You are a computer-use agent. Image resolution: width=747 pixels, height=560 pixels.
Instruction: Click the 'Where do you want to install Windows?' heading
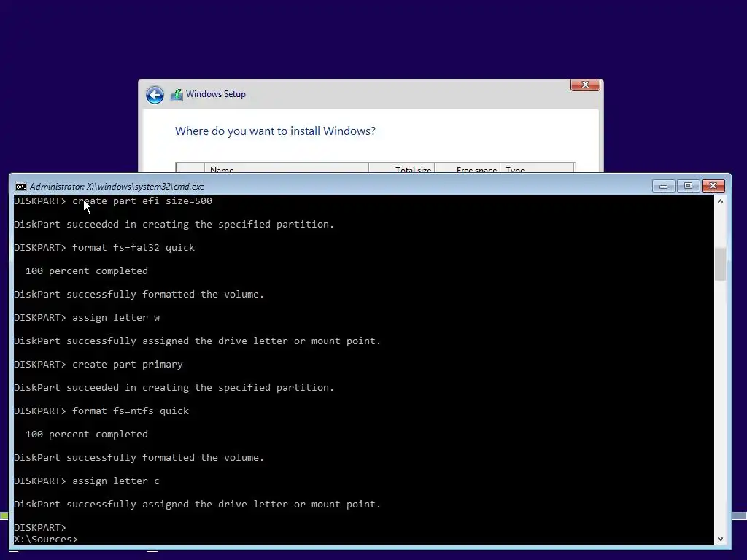click(x=275, y=131)
